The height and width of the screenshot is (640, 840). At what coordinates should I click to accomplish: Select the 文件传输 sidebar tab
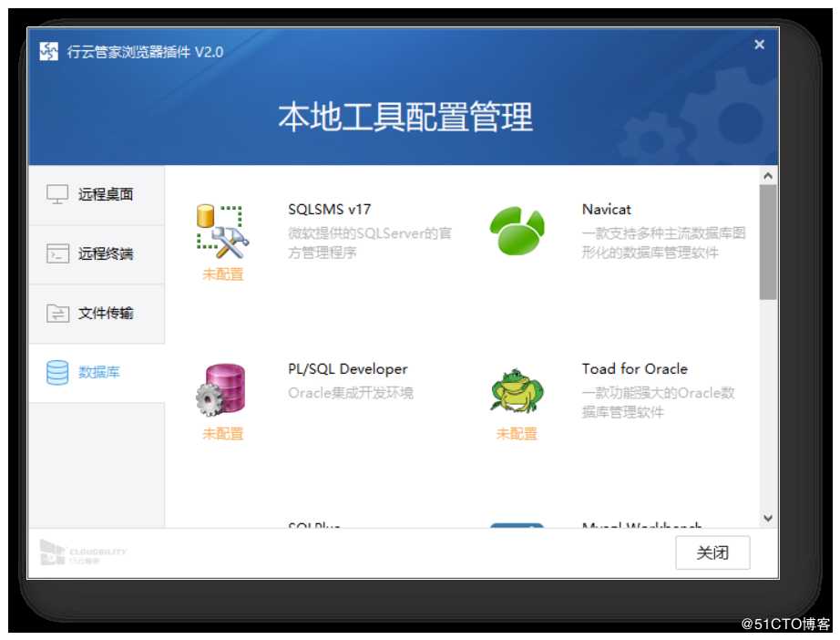click(97, 313)
